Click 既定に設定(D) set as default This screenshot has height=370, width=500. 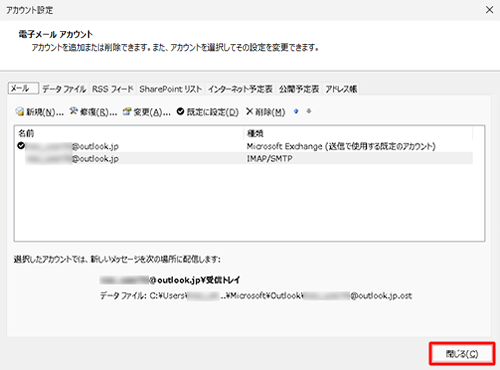click(208, 112)
